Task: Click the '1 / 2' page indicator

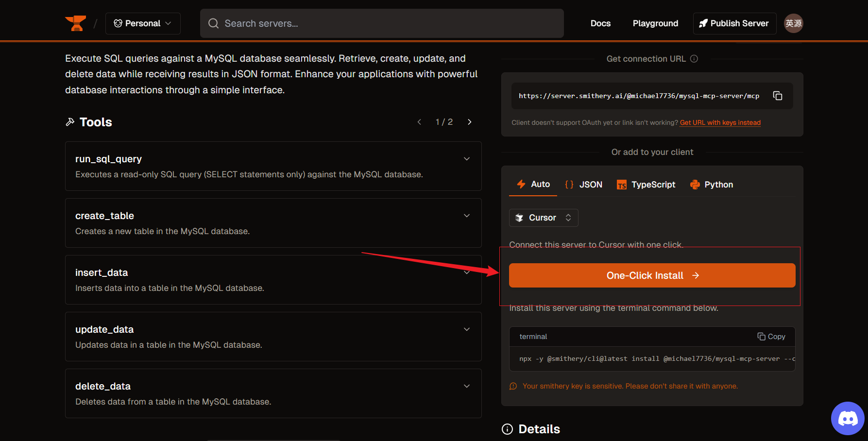Action: point(444,122)
